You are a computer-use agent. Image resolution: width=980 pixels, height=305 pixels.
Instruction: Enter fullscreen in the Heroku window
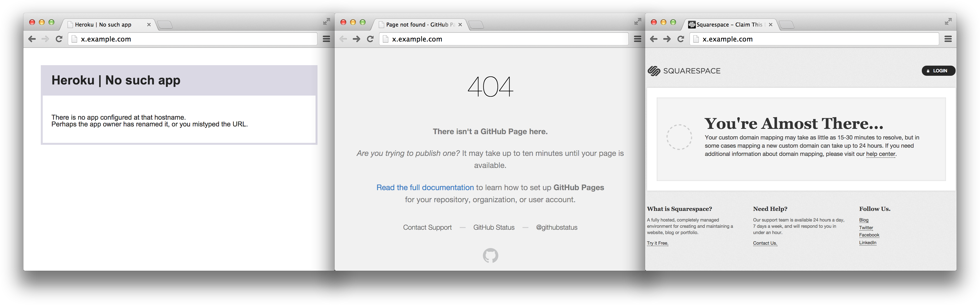click(326, 22)
